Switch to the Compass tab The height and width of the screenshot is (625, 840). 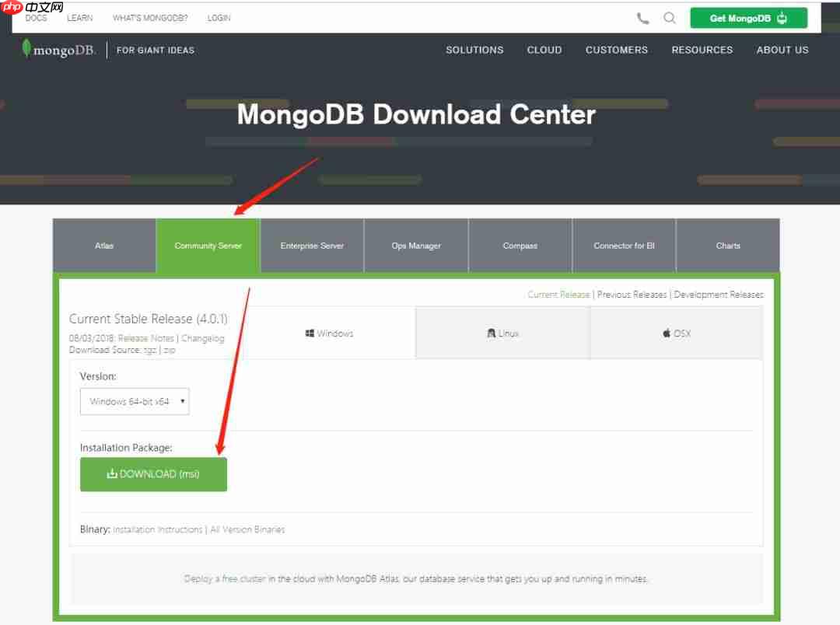coord(520,246)
